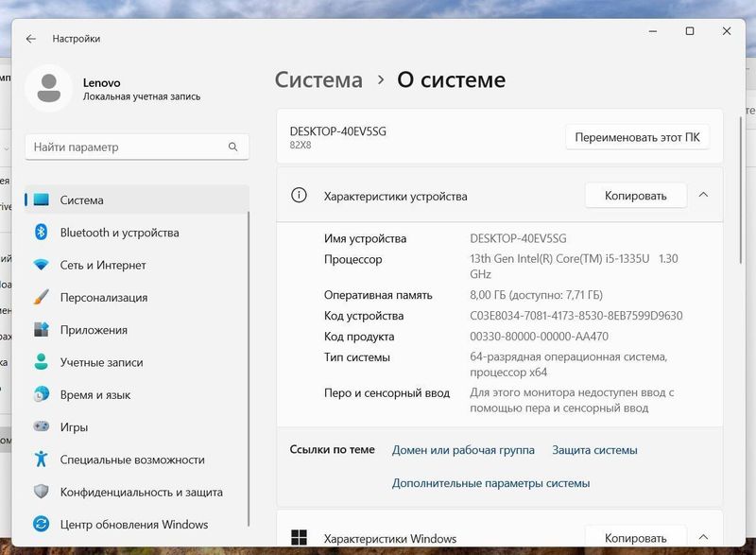Click the back arrow in Настройки
Screen dimensions: 756x555
pyautogui.click(x=31, y=39)
